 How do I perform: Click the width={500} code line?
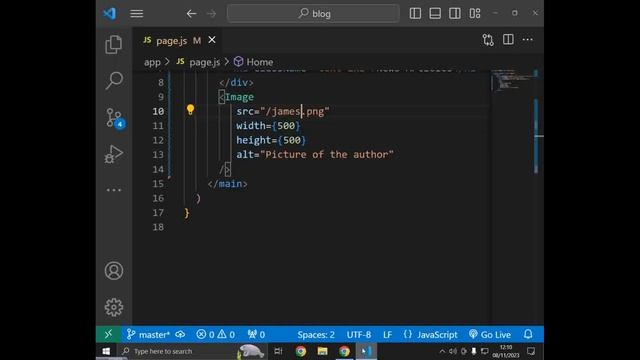(268, 126)
